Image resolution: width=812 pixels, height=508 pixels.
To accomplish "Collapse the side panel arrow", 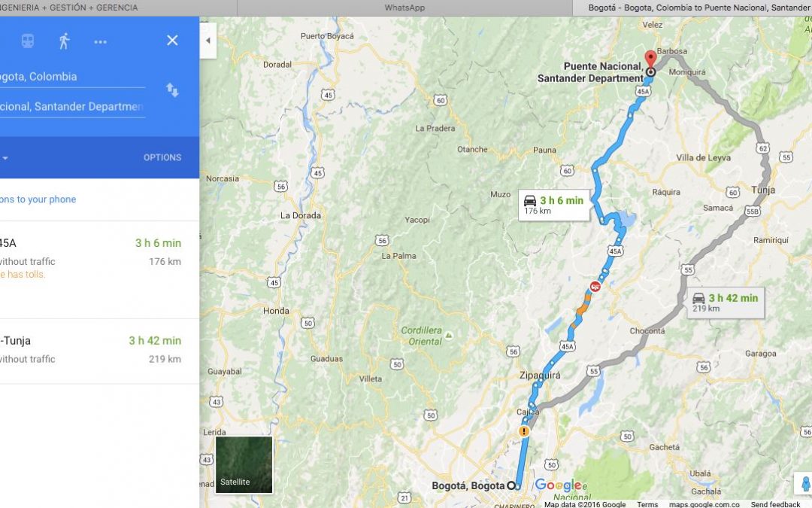I will click(208, 41).
